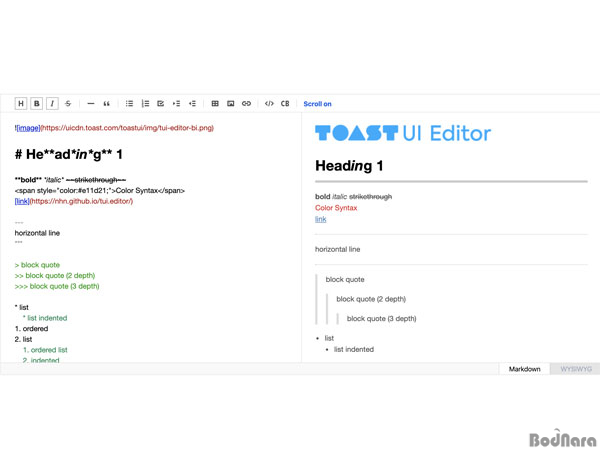Viewport: 600px width, 450px height.
Task: Click the span style Color Syntax source line
Action: 99,191
